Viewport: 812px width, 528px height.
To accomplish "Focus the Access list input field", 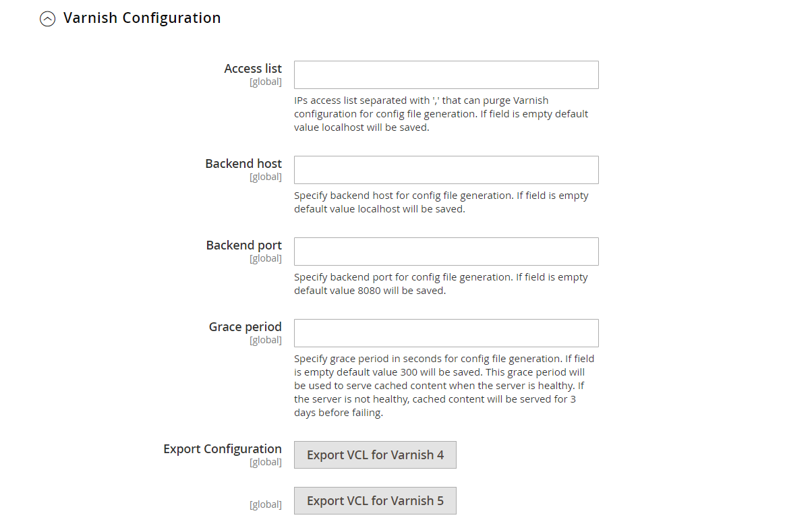I will [x=446, y=75].
